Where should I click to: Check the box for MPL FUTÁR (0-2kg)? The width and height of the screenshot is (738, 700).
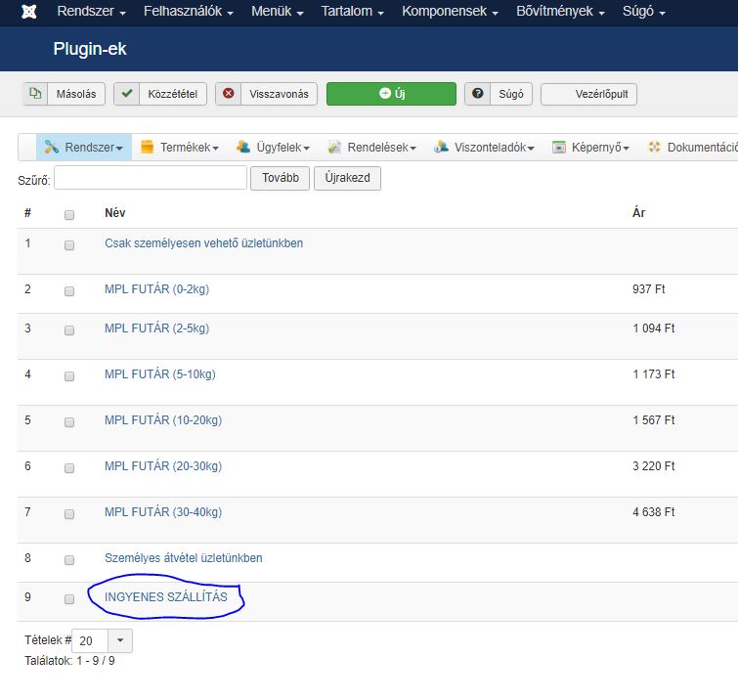69,291
